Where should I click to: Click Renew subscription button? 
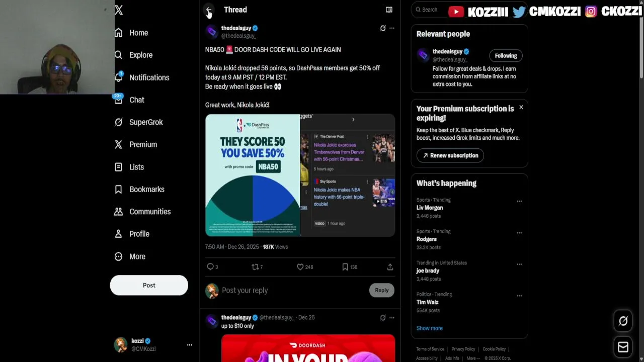[x=450, y=155]
